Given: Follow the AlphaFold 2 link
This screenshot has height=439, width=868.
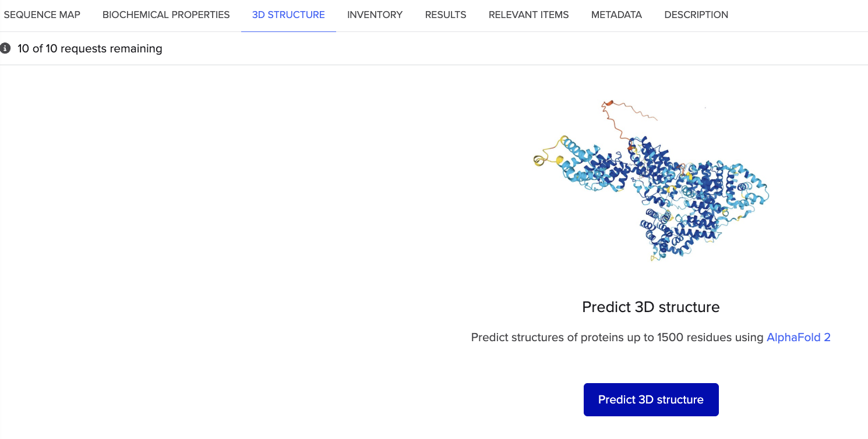Looking at the screenshot, I should 798,337.
